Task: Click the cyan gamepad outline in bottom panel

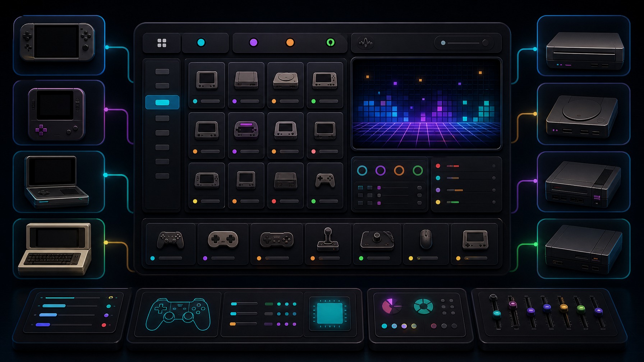Action: (178, 314)
